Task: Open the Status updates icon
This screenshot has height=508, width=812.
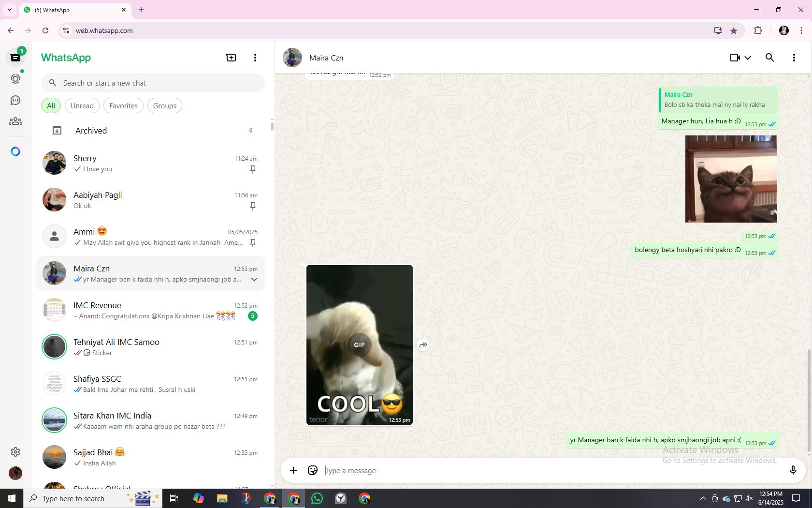Action: [x=15, y=79]
